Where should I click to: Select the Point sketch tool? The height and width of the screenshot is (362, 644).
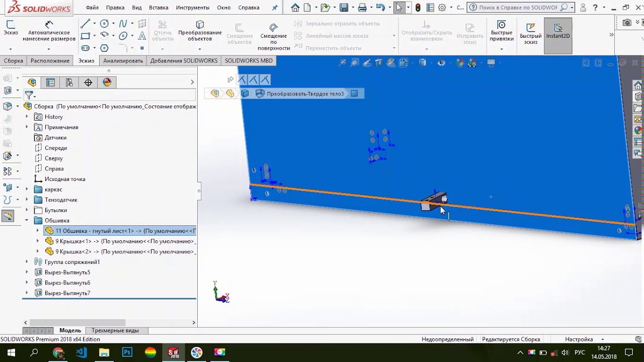coord(142,48)
